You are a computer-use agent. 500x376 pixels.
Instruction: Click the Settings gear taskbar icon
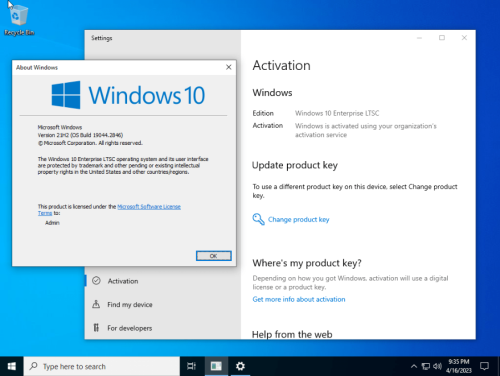click(x=240, y=366)
